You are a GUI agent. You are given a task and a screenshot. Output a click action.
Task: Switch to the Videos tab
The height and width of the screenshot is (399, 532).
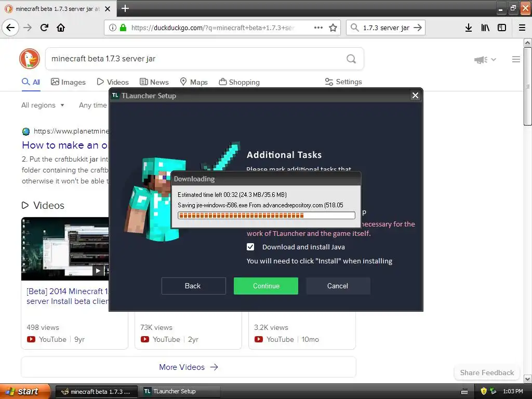click(x=113, y=82)
